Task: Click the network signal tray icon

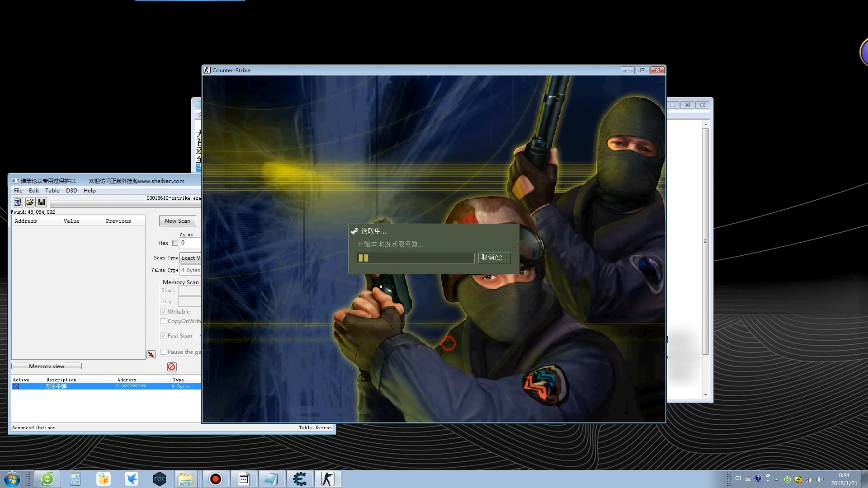Action: point(809,479)
